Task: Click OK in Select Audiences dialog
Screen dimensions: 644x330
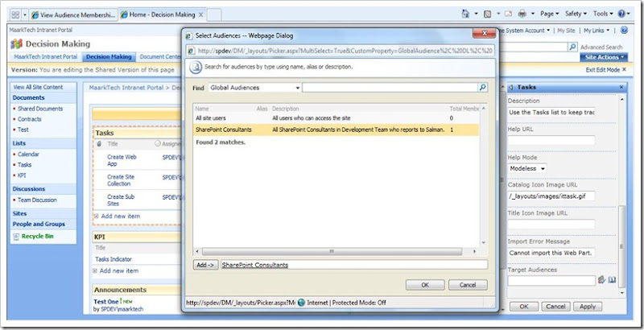Action: [x=425, y=285]
